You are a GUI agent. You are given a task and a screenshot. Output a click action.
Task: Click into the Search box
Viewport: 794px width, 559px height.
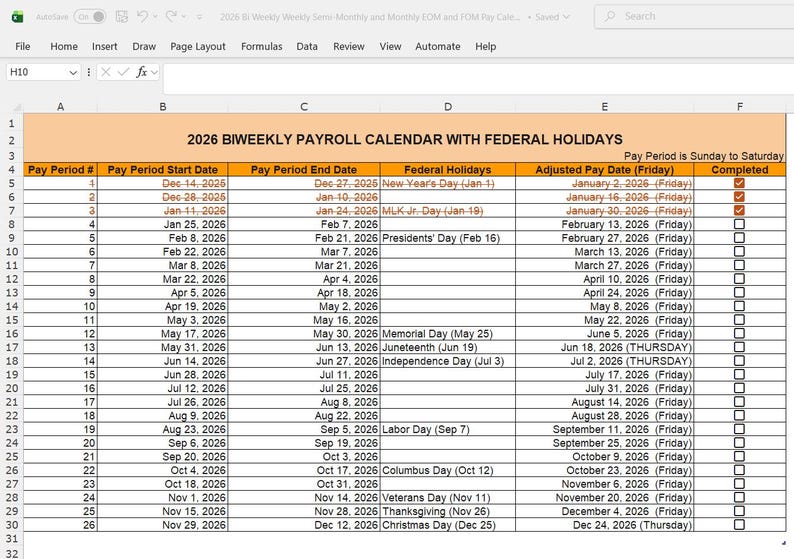coord(694,16)
